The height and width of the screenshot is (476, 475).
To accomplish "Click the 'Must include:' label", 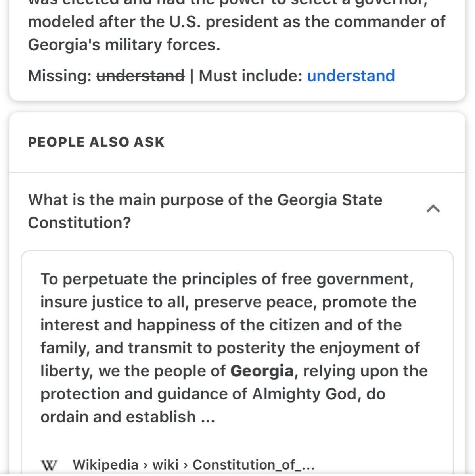I will tap(251, 75).
